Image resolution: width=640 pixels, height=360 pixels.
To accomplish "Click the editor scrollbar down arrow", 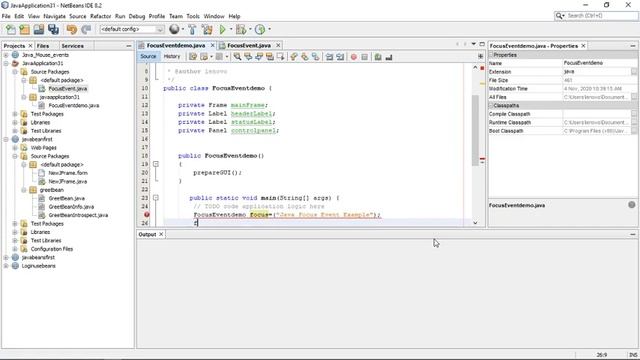I will [475, 223].
